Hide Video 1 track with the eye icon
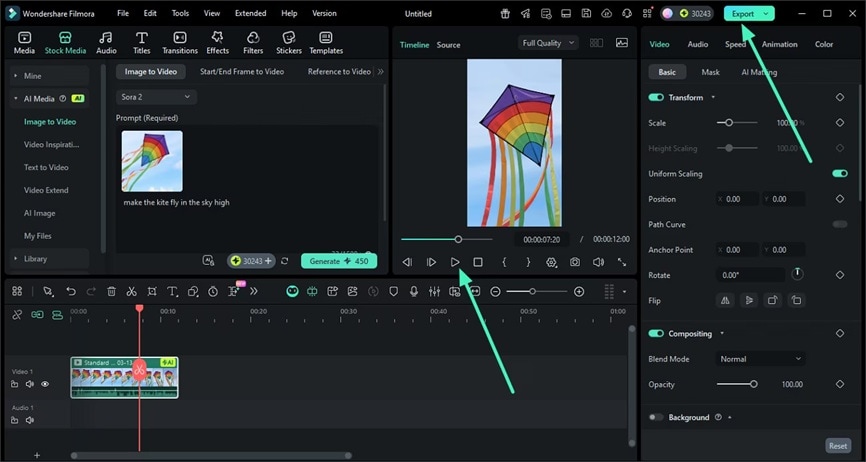866x462 pixels. (x=45, y=384)
